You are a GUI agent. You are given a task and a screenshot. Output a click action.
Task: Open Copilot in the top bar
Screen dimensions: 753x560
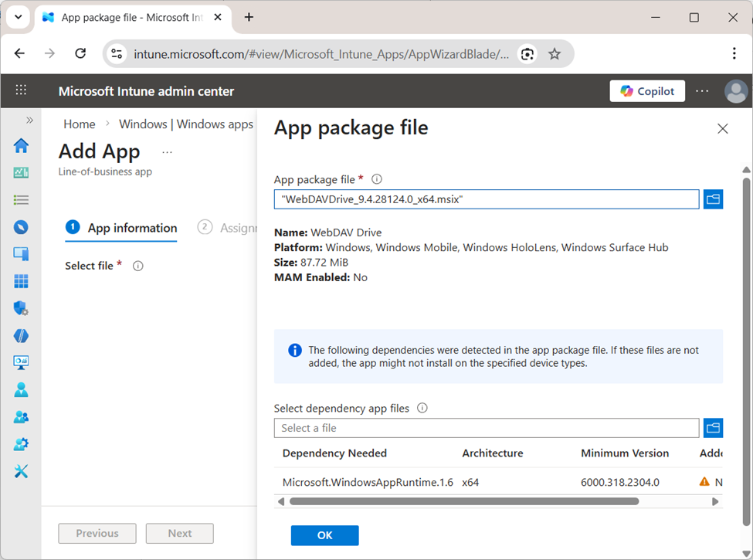coord(646,90)
